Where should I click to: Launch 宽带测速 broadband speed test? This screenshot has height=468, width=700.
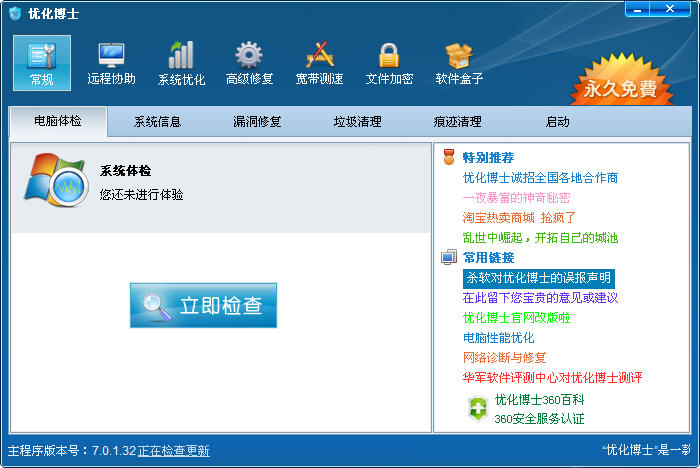point(319,63)
